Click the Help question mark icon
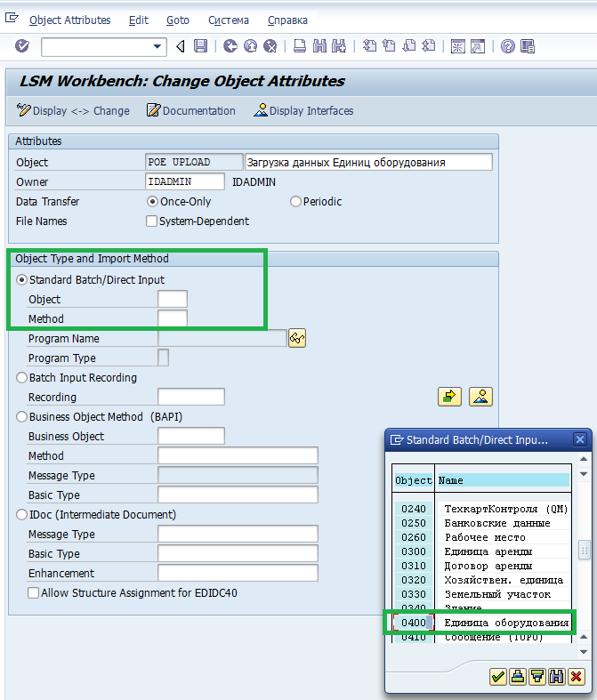Image resolution: width=597 pixels, height=700 pixels. (508, 46)
